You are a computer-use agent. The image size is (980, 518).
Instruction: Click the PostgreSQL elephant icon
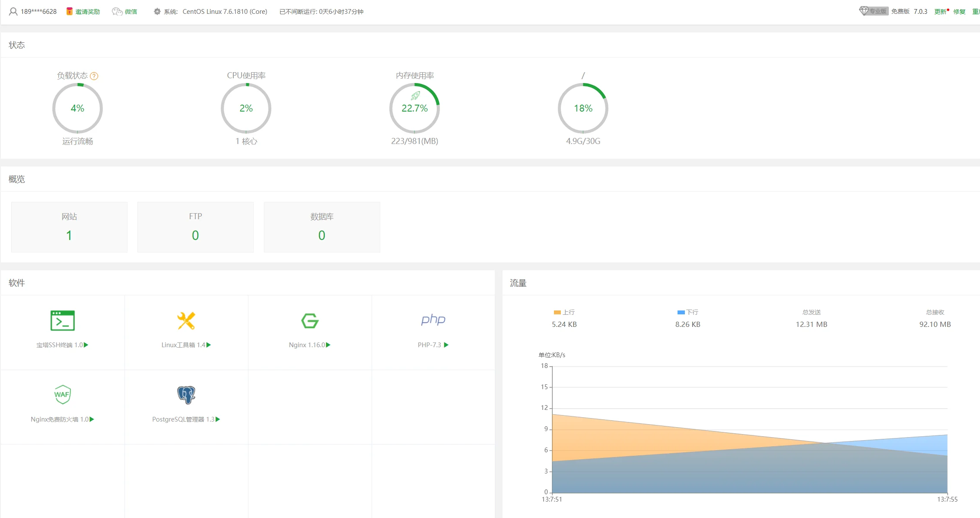click(186, 394)
